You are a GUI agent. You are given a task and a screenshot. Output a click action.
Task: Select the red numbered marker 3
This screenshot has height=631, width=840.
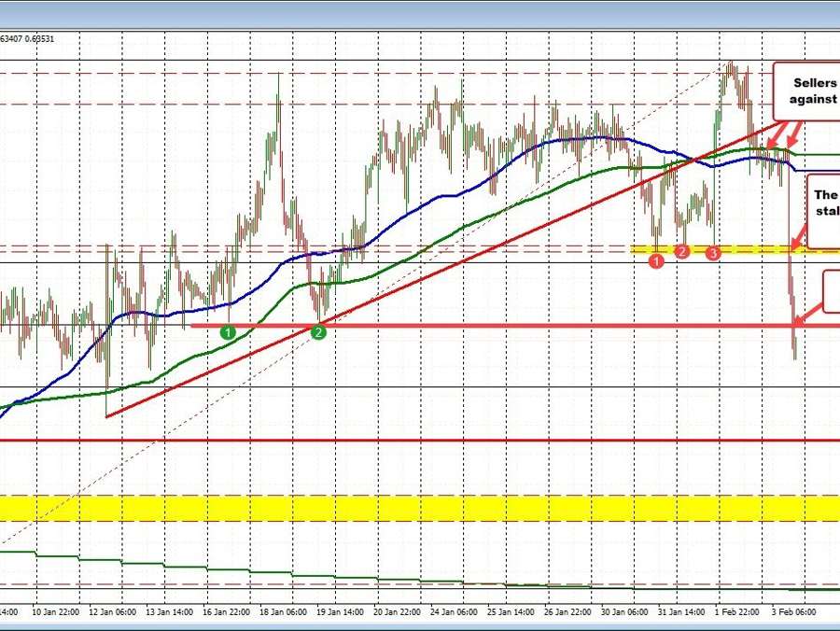pyautogui.click(x=714, y=251)
